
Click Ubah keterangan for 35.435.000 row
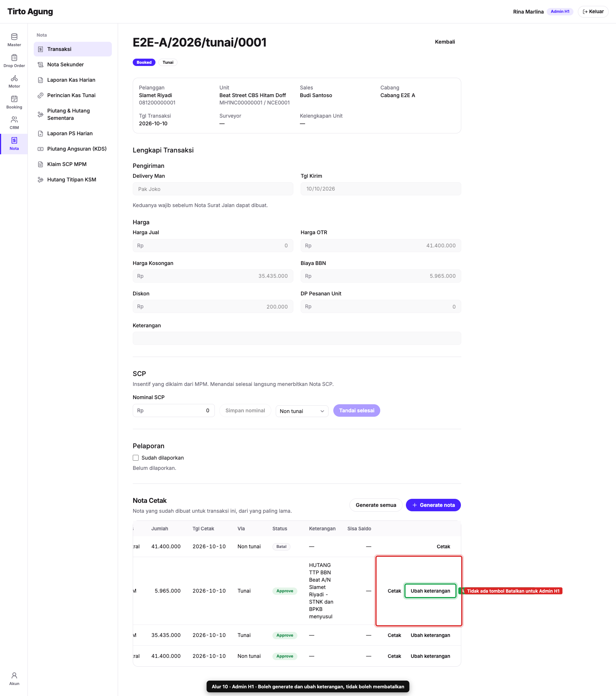430,635
